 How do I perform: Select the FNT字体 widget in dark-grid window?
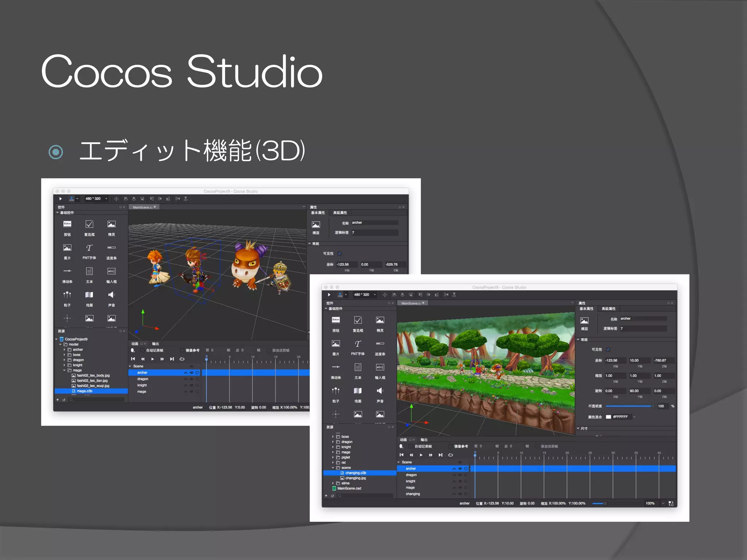[89, 248]
